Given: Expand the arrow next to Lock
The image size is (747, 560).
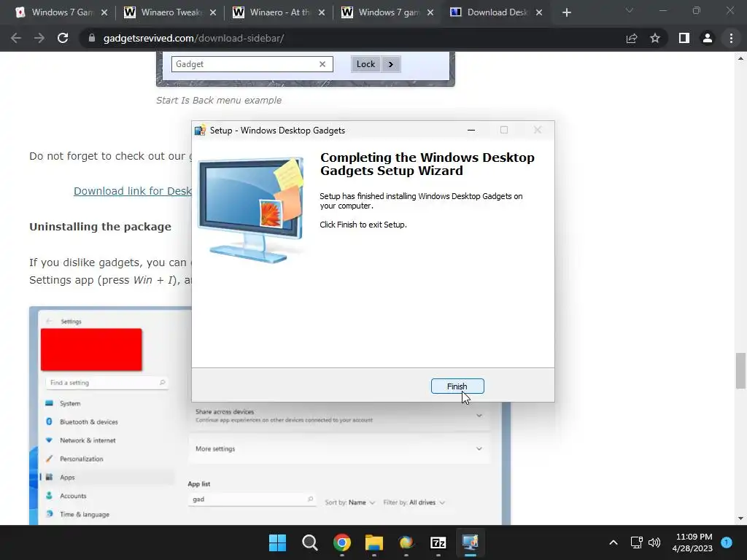Looking at the screenshot, I should tap(391, 64).
